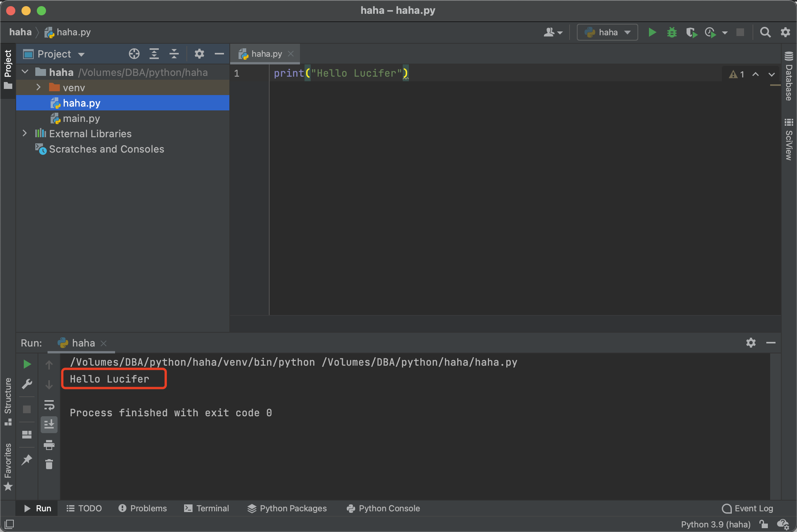Toggle scroll to end in console
Viewport: 797px width, 532px height.
tap(49, 424)
